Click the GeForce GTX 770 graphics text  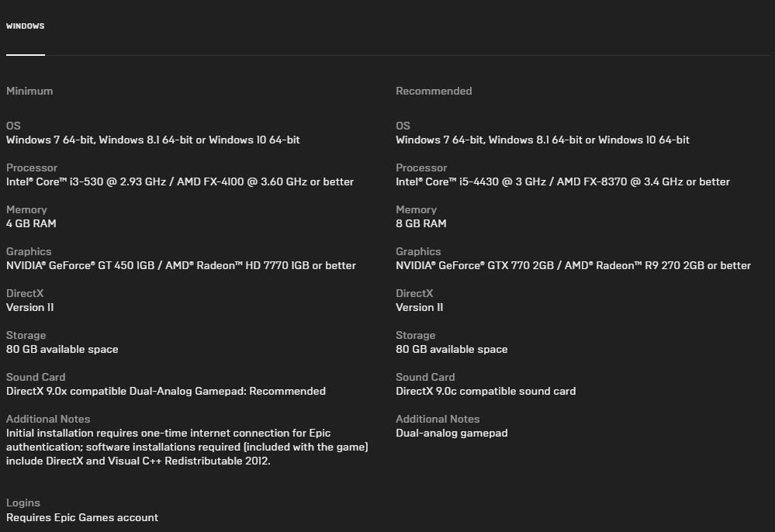click(573, 266)
